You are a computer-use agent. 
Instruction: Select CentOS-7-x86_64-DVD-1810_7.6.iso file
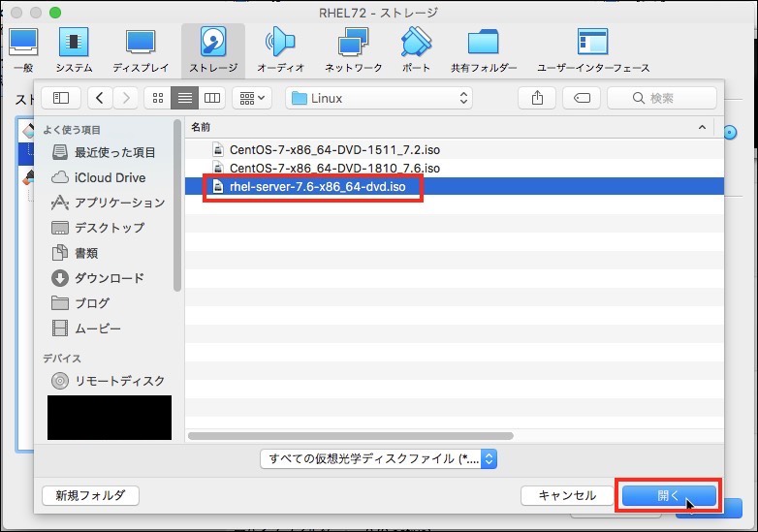(x=333, y=168)
